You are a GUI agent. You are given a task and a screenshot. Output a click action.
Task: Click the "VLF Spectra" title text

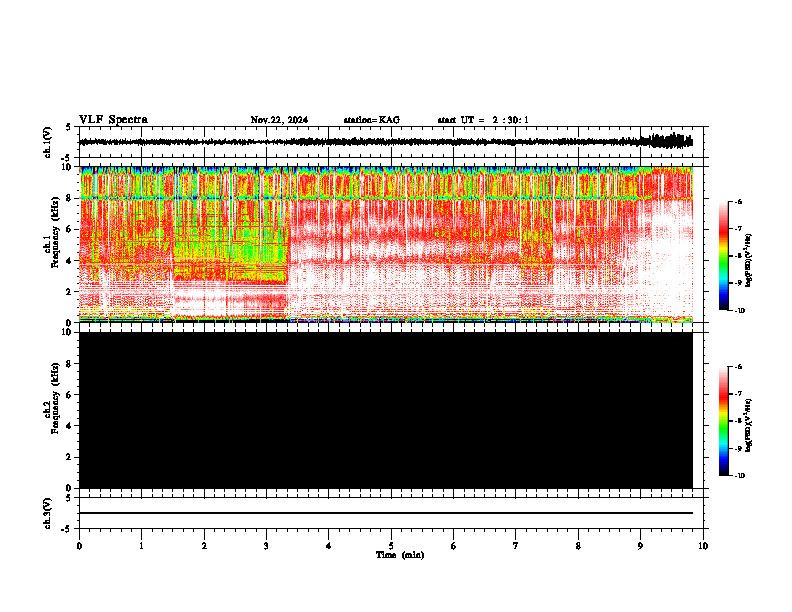click(x=114, y=120)
